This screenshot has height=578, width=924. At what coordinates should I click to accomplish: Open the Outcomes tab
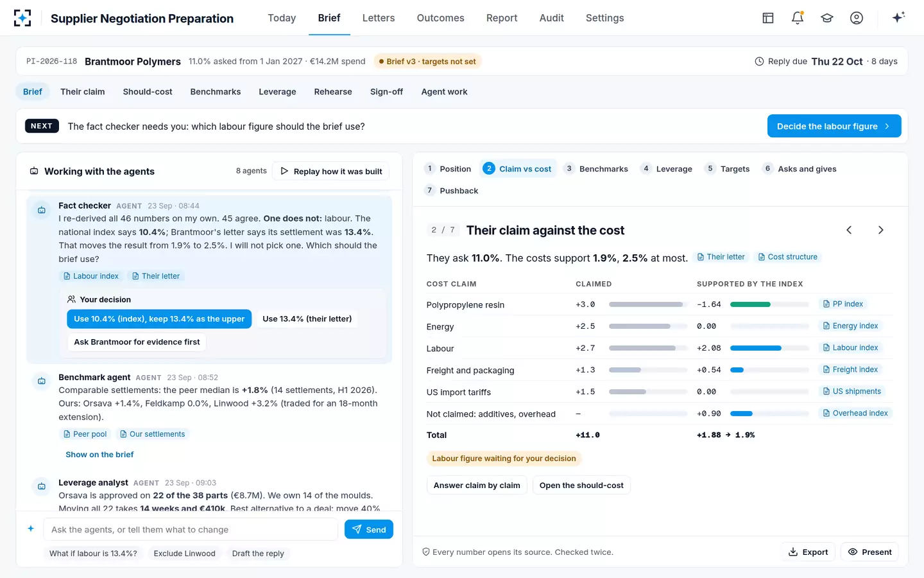440,18
